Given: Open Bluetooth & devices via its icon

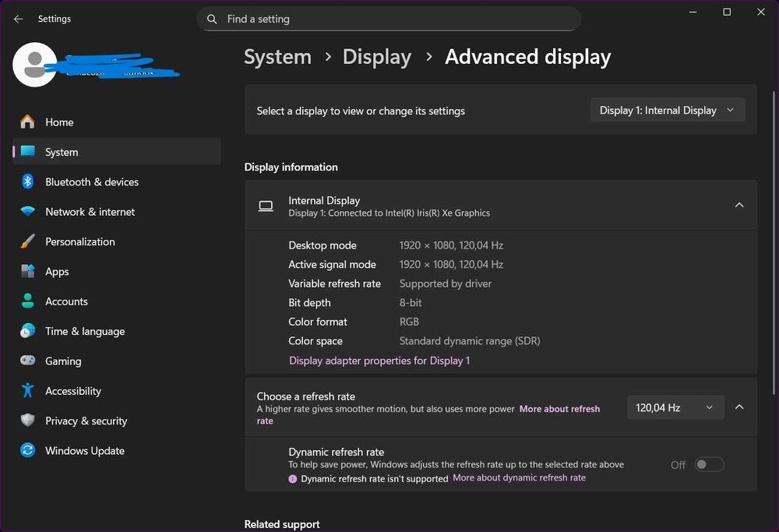Looking at the screenshot, I should pos(28,181).
